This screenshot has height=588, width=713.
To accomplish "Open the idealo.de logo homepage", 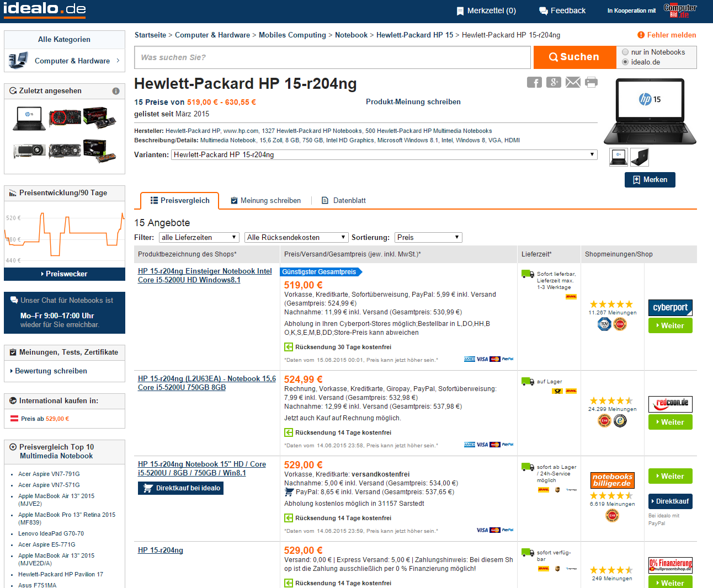I will 44,9.
